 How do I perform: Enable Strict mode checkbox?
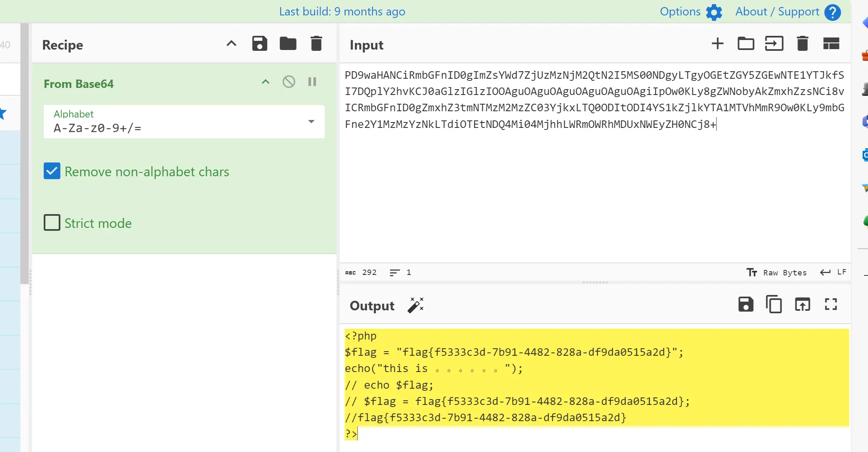[x=52, y=223]
